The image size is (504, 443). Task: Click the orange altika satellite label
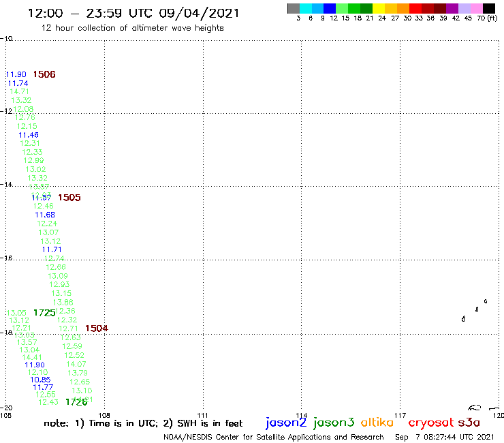[x=377, y=423]
